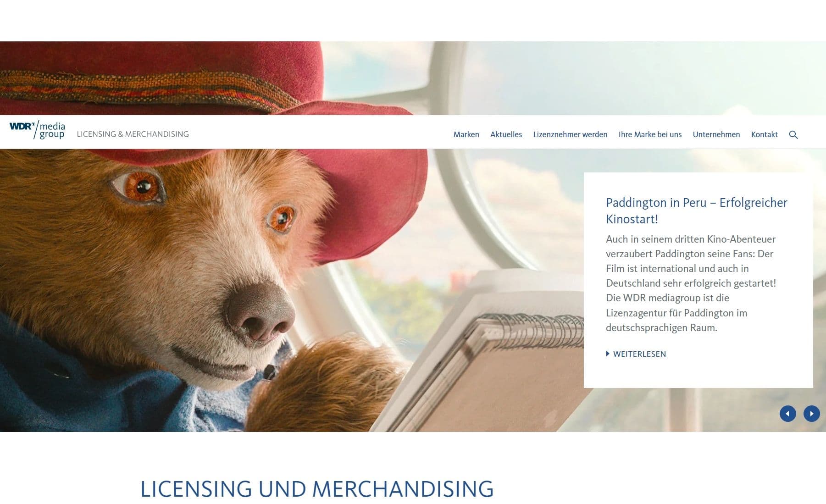This screenshot has width=826, height=504.
Task: Click the LICENSING UND MERCHANDISING heading
Action: click(x=317, y=489)
